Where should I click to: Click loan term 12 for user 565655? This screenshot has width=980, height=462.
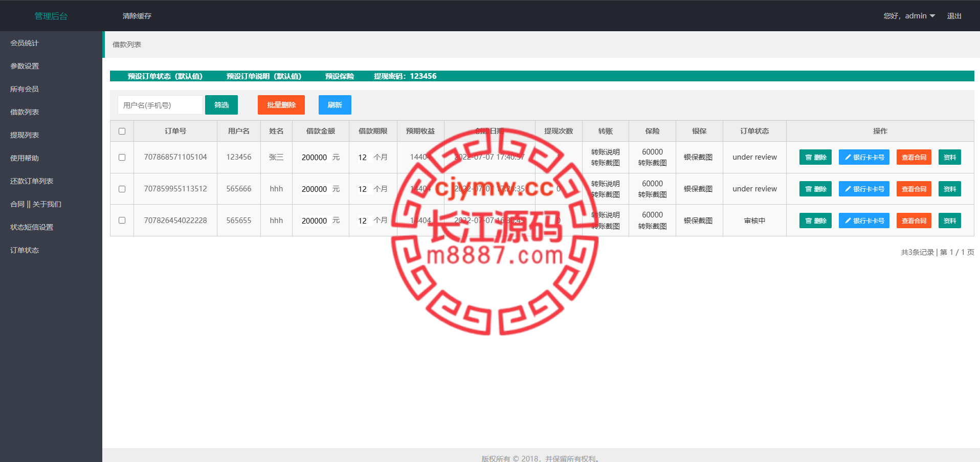pos(362,221)
